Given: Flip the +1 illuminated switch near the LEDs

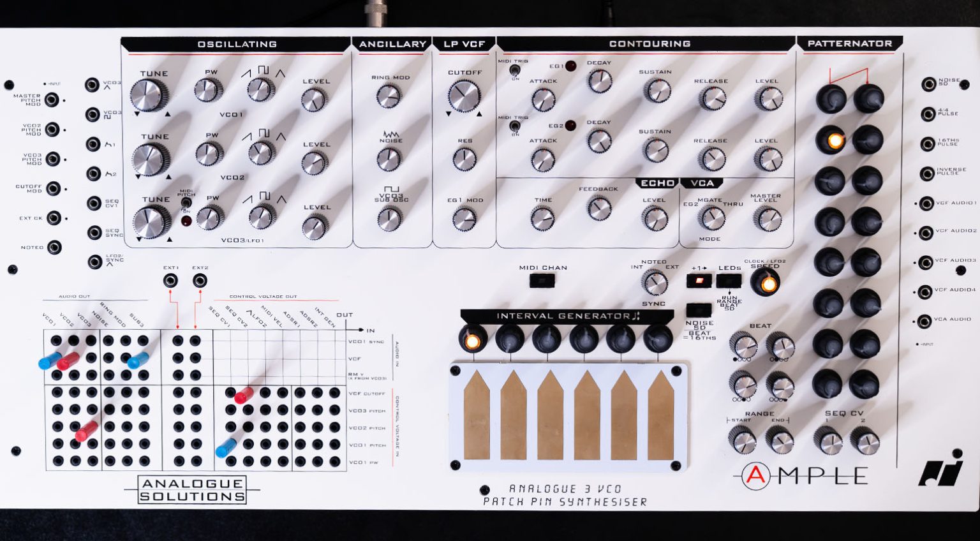Looking at the screenshot, I should point(698,281).
